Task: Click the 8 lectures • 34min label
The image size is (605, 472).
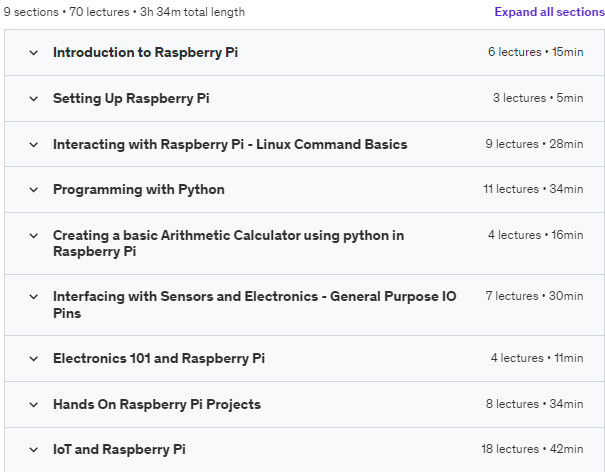Action: (x=534, y=404)
